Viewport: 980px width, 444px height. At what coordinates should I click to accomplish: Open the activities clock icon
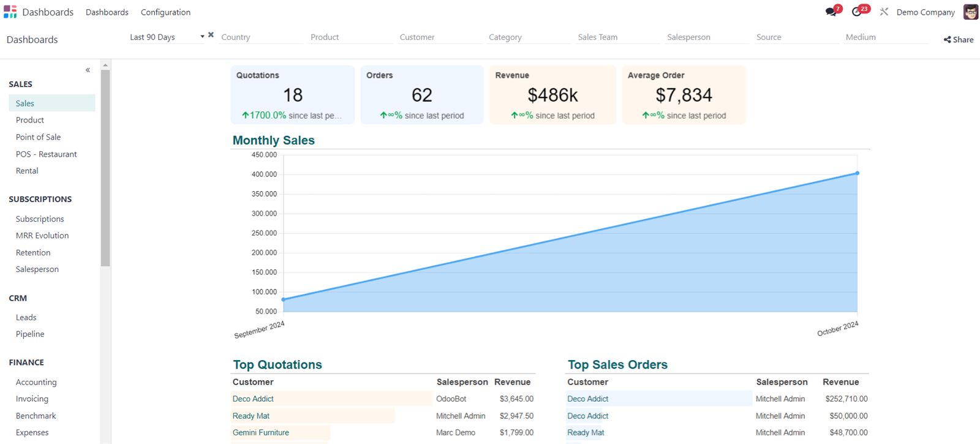point(858,12)
